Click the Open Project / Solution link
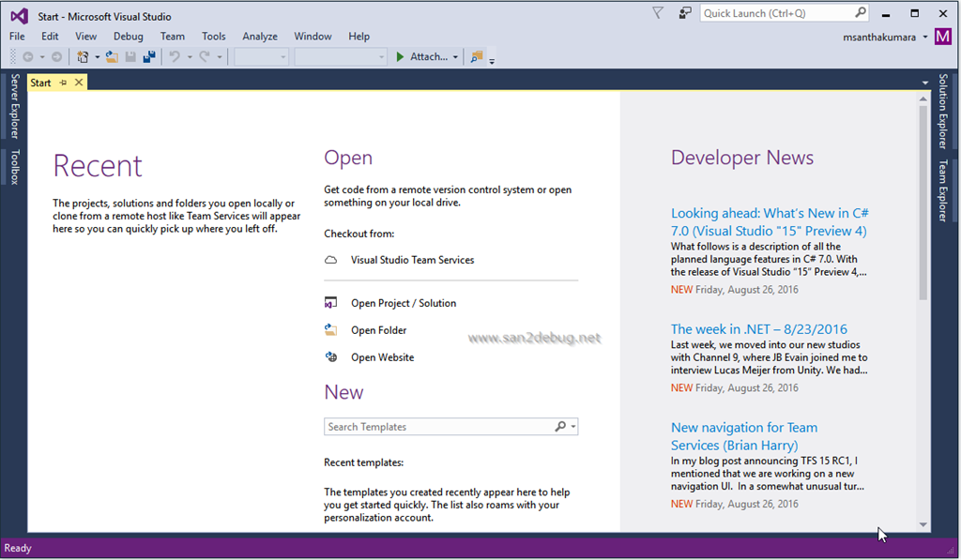This screenshot has height=560, width=961. 404,303
